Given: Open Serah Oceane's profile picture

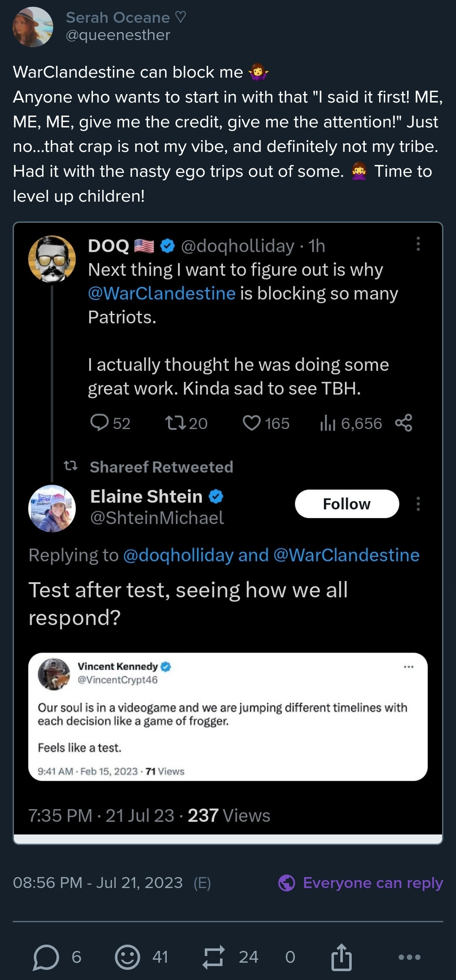Looking at the screenshot, I should pos(33,27).
